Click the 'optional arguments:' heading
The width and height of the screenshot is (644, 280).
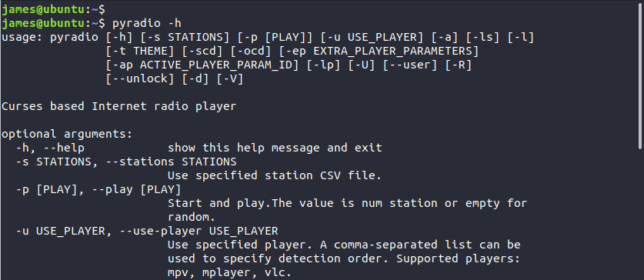coord(67,135)
